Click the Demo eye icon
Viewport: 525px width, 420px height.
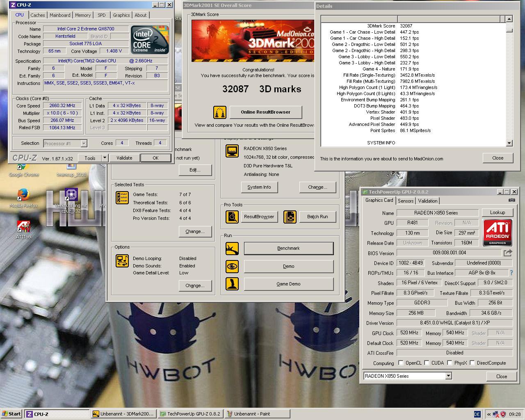pyautogui.click(x=232, y=266)
